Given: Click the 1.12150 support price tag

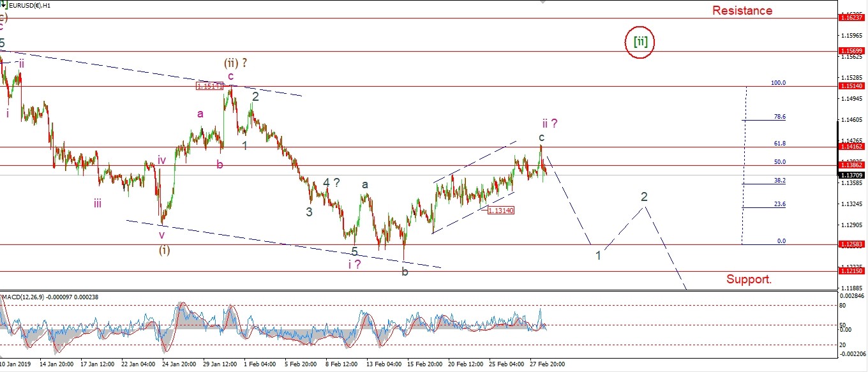Looking at the screenshot, I should click(x=852, y=271).
